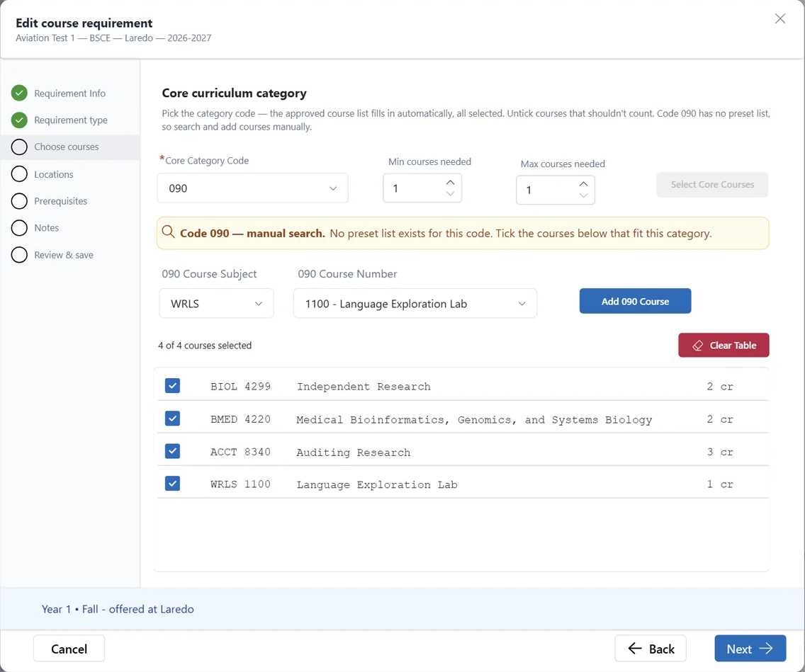The image size is (805, 672).
Task: Increase Min courses needed with the up arrow
Action: (x=450, y=183)
